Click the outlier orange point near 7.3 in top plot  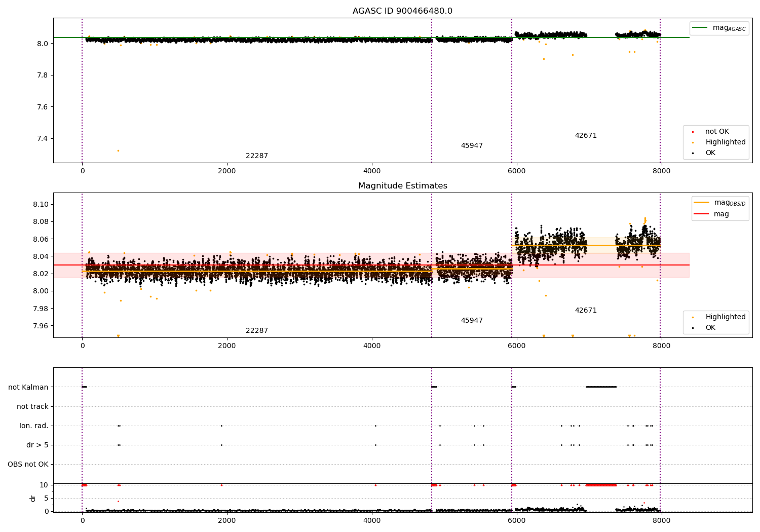coord(118,150)
